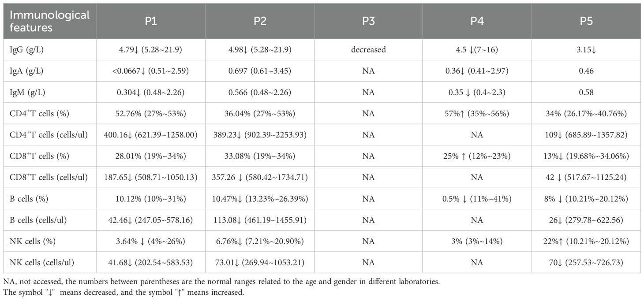Select the NK cells (cells/ul) row label
This screenshot has width=644, height=300.
(x=42, y=263)
